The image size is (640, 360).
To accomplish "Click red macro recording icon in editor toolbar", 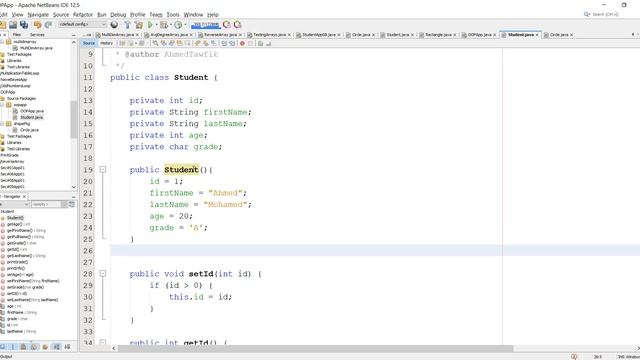I will (x=242, y=43).
